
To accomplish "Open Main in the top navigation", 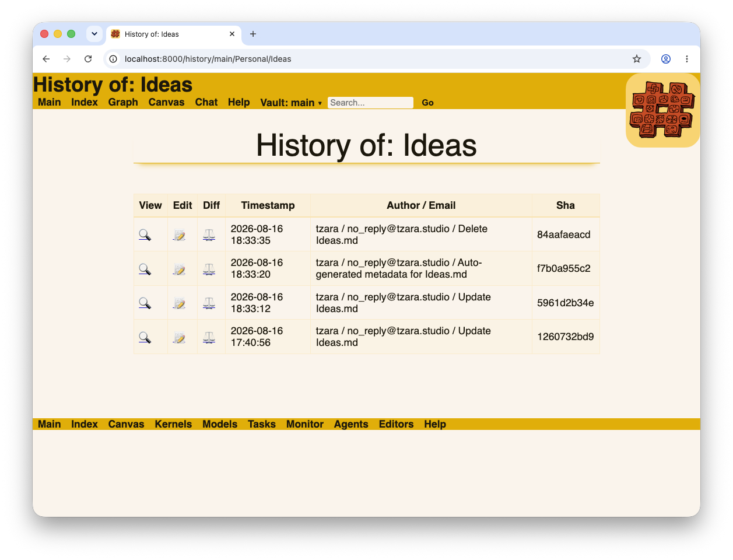I will [50, 102].
